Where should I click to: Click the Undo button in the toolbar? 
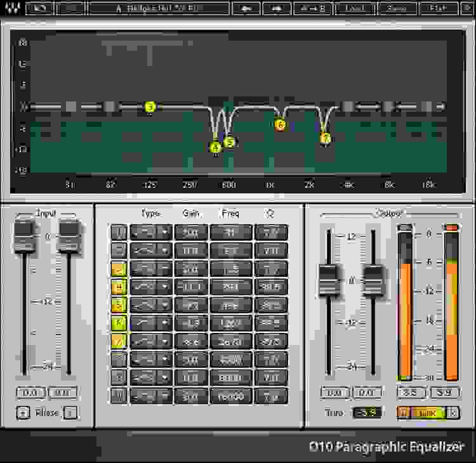[39, 8]
